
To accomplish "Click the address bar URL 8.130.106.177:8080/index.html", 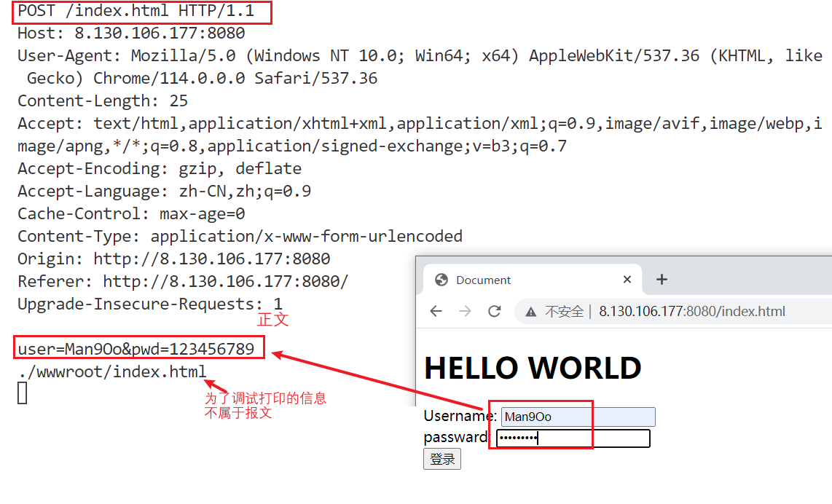I will [x=691, y=312].
